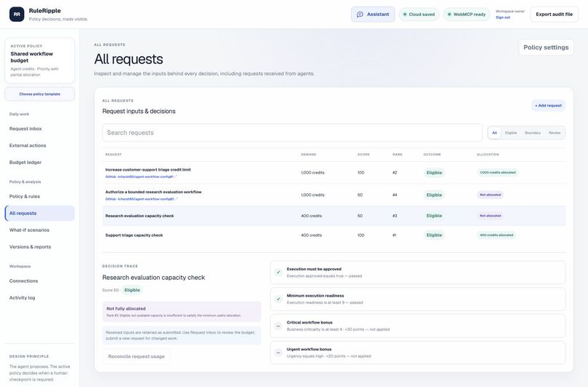The image size is (588, 387).
Task: Click the 400 credits allocated badge
Action: [x=497, y=235]
